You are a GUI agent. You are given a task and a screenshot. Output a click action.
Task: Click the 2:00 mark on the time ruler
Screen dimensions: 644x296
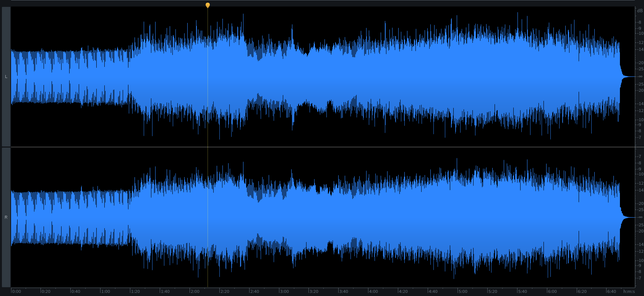(195, 291)
